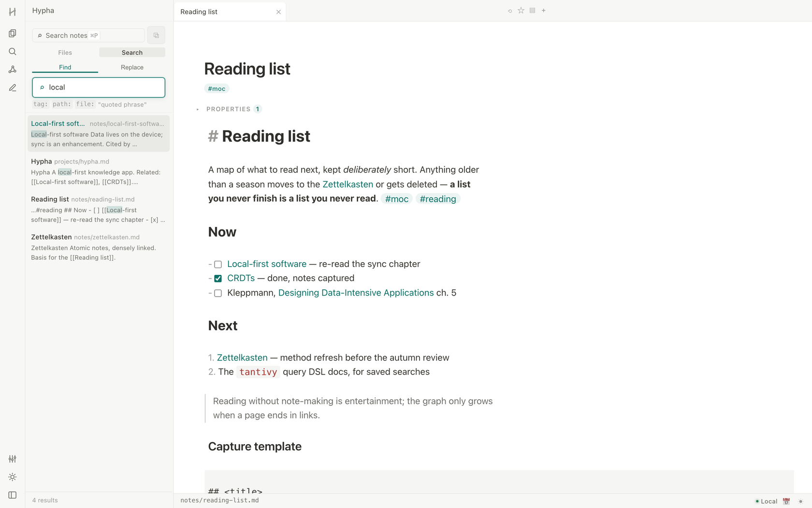Click the '# Reading list' H1 heading
812x508 pixels.
click(259, 136)
